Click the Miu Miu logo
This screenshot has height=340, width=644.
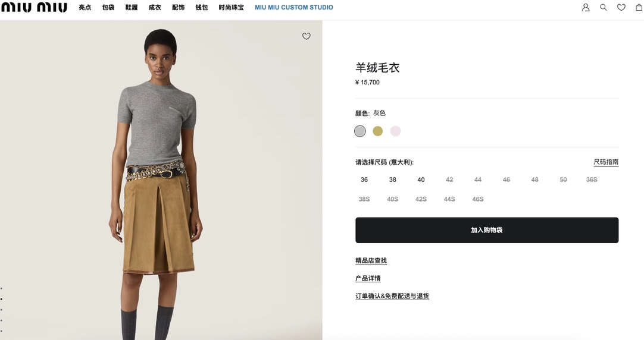coord(34,7)
